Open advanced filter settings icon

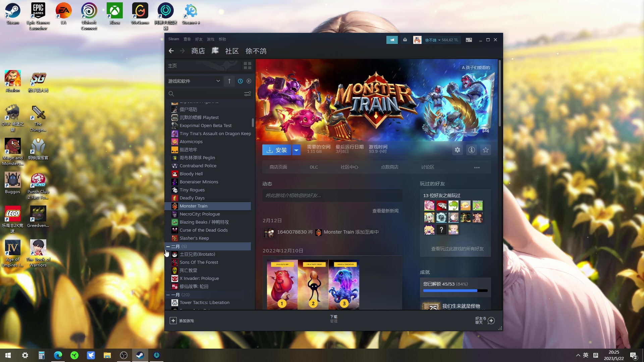[248, 94]
